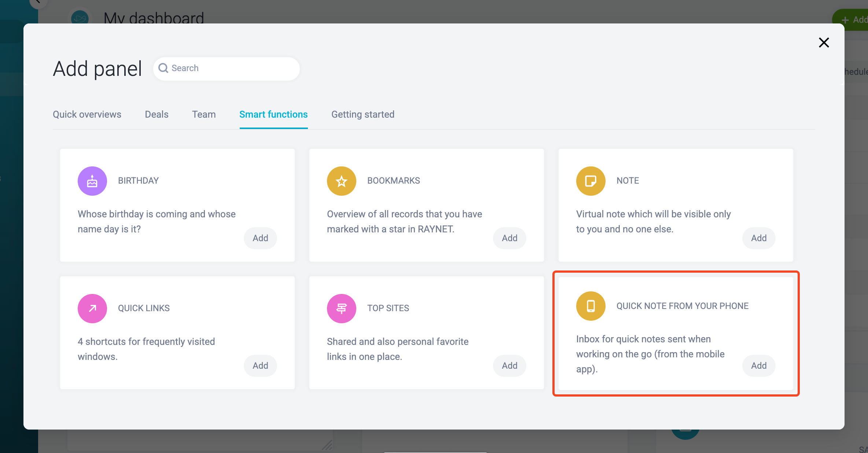The height and width of the screenshot is (453, 868).
Task: Click the Note sticky icon
Action: [x=591, y=181]
